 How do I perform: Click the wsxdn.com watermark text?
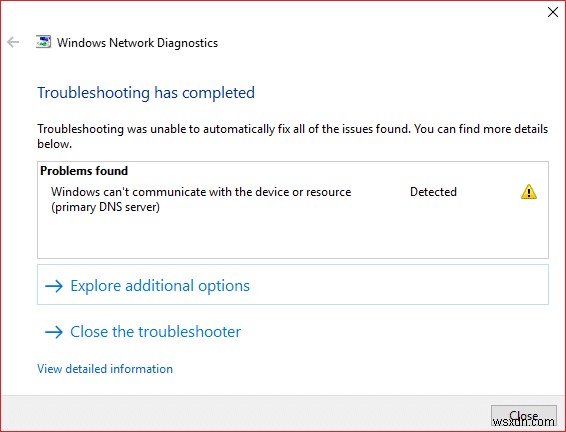(523, 421)
